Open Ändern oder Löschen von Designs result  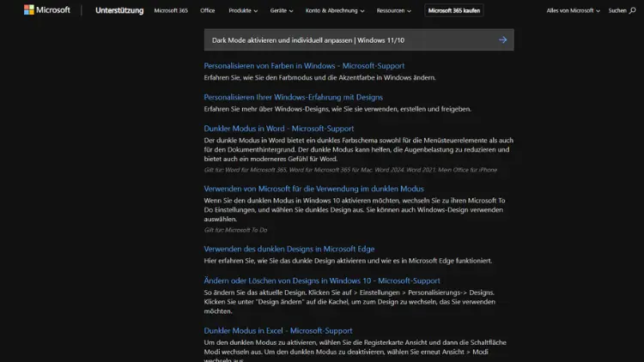[322, 281]
